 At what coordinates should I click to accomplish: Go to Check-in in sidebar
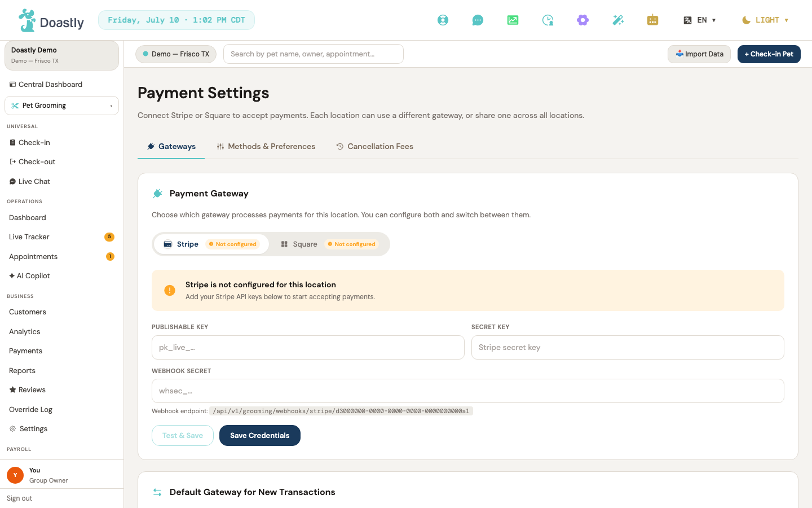click(x=61, y=143)
